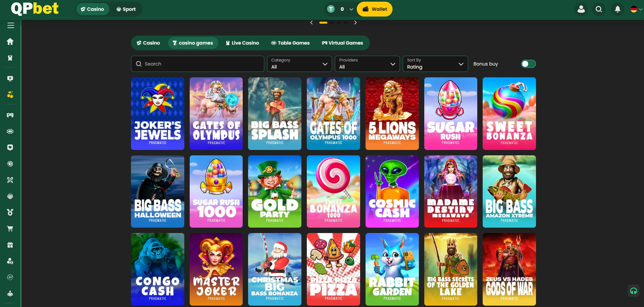Screen dimensions: 644x307
Task: Switch to Live Casino tab
Action: point(242,43)
